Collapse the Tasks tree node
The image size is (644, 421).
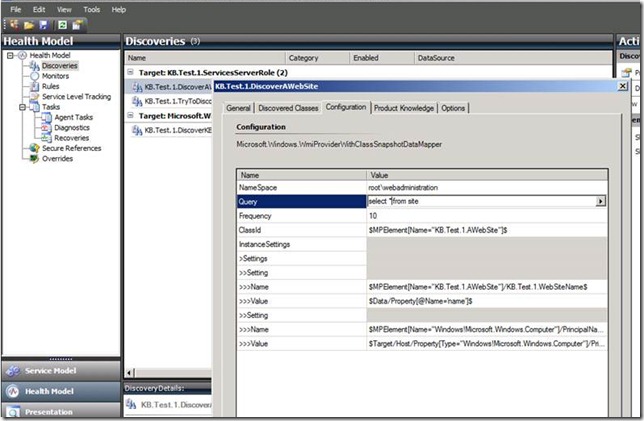pos(23,107)
